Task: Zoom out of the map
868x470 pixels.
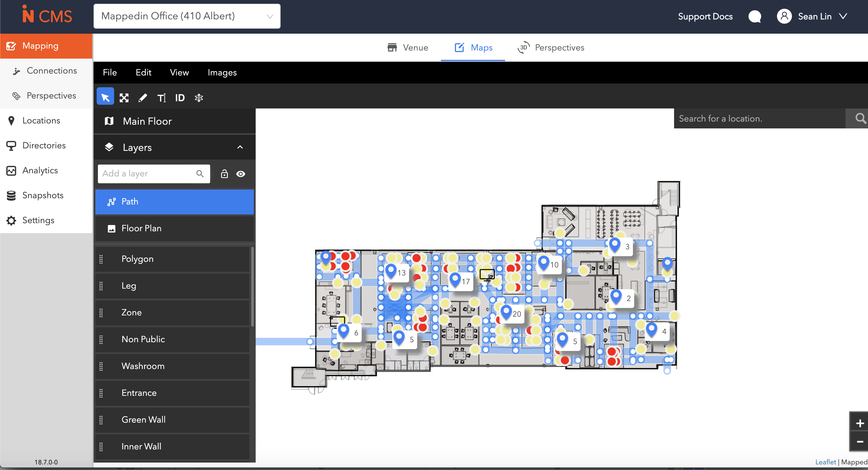Action: 860,441
